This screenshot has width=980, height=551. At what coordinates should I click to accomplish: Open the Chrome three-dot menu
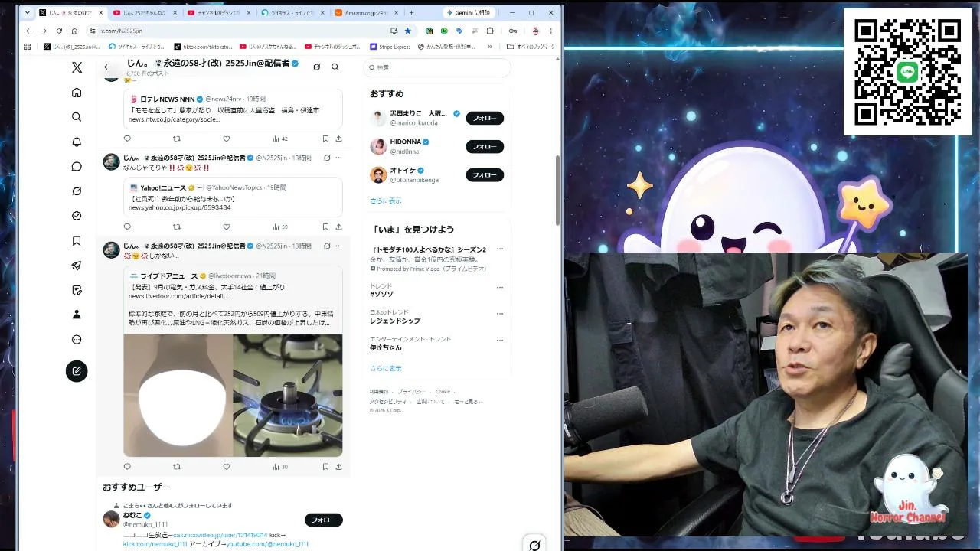[x=550, y=31]
